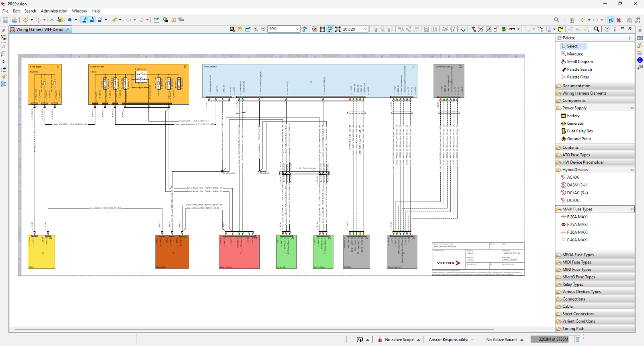
Task: Click the hierarchy tree icon in the left sidebar
Action: pos(4,38)
